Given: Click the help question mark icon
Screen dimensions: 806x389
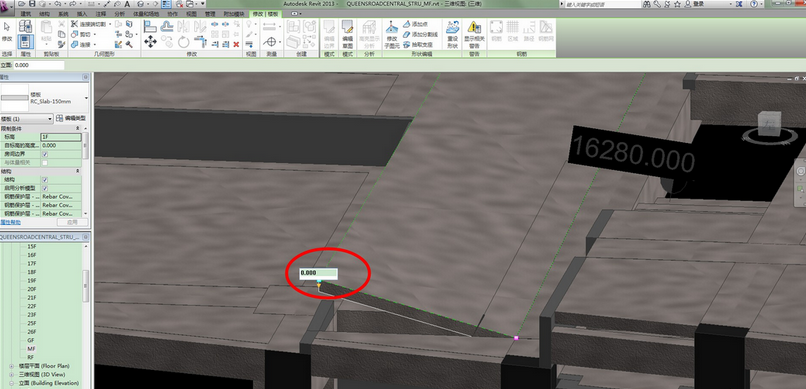Looking at the screenshot, I should 754,4.
